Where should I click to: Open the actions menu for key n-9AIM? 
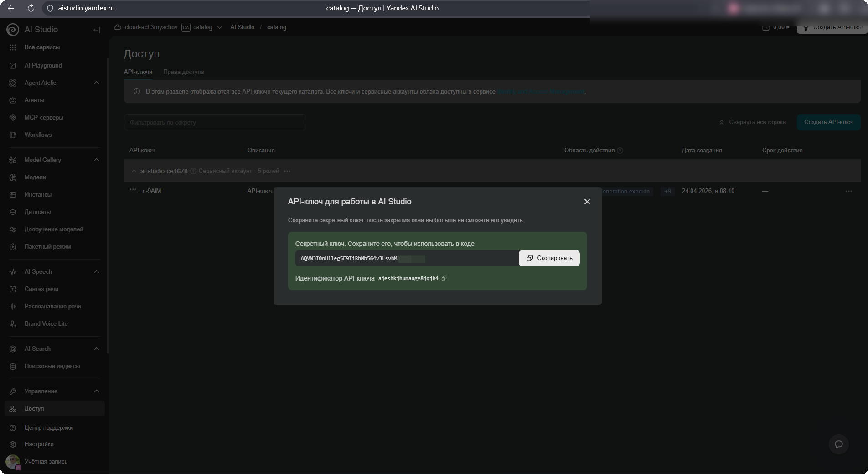(x=848, y=191)
